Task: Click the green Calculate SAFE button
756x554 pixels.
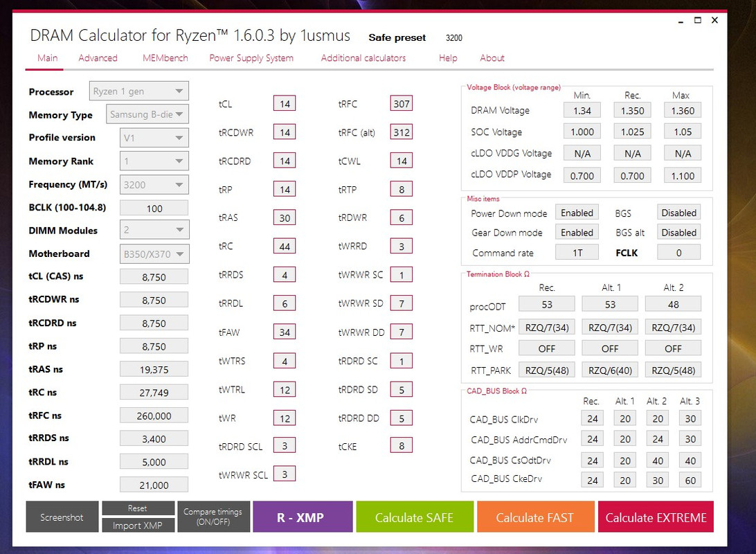Action: coord(415,517)
